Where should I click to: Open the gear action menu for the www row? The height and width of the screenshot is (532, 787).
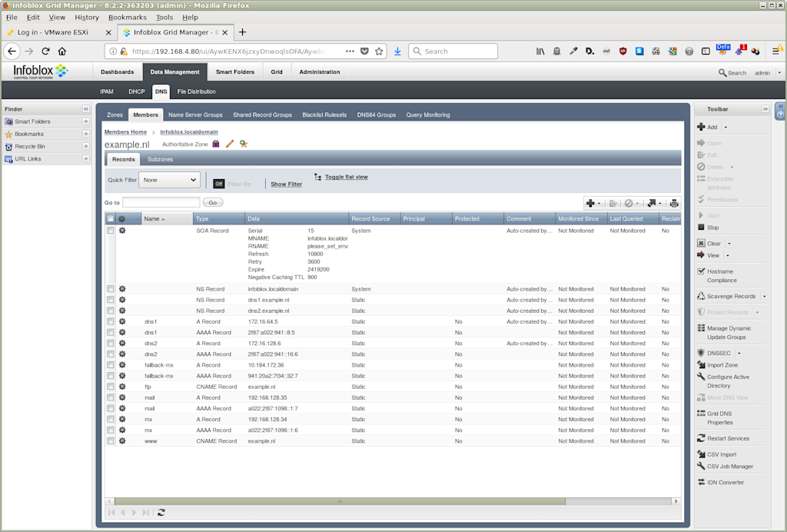[122, 441]
